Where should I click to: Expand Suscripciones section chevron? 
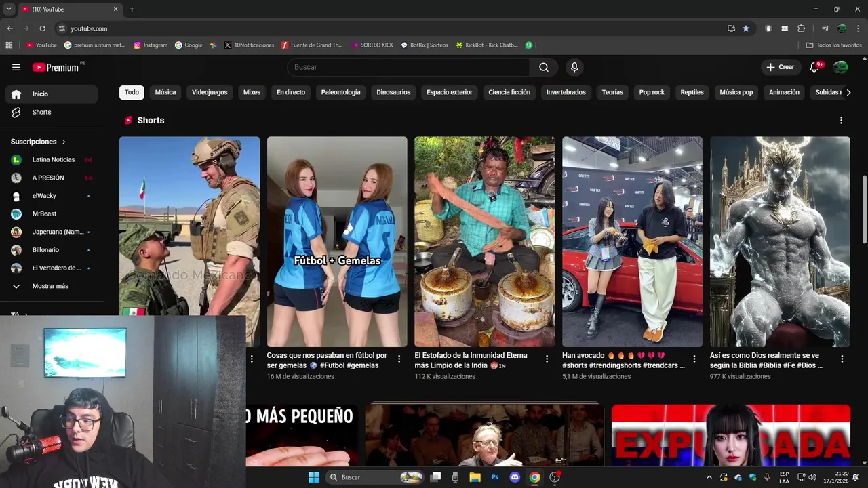(64, 142)
